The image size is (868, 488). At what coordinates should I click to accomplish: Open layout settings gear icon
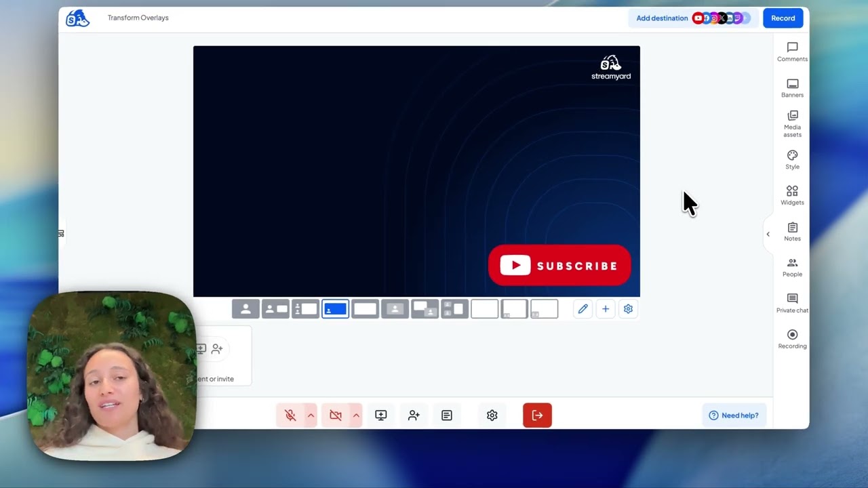pyautogui.click(x=628, y=309)
